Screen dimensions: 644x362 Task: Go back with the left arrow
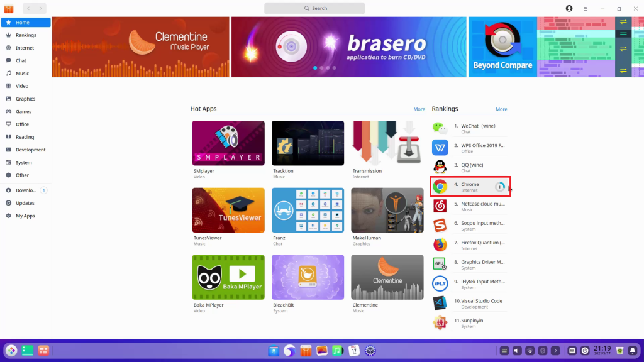click(x=28, y=8)
